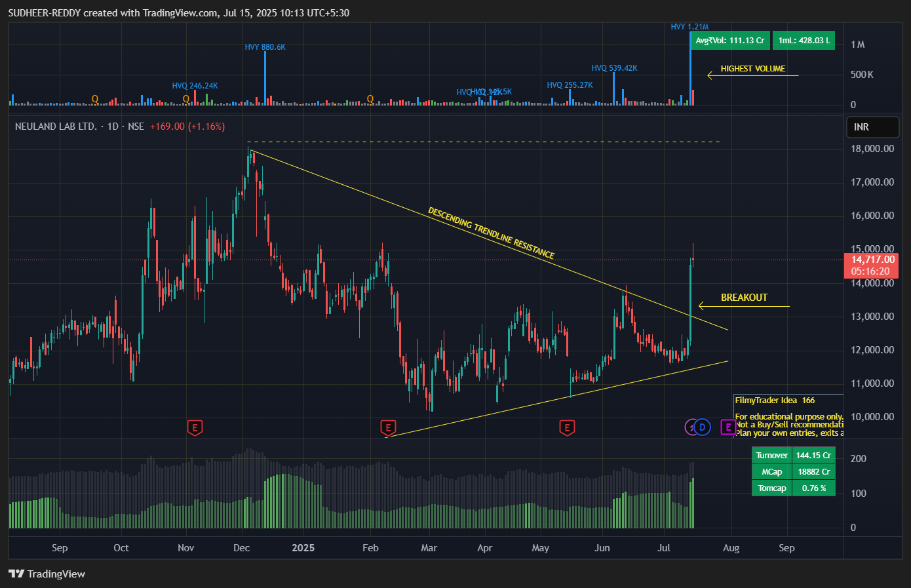The width and height of the screenshot is (911, 588).
Task: Click the 0.76 % Tomcap value
Action: tap(813, 488)
